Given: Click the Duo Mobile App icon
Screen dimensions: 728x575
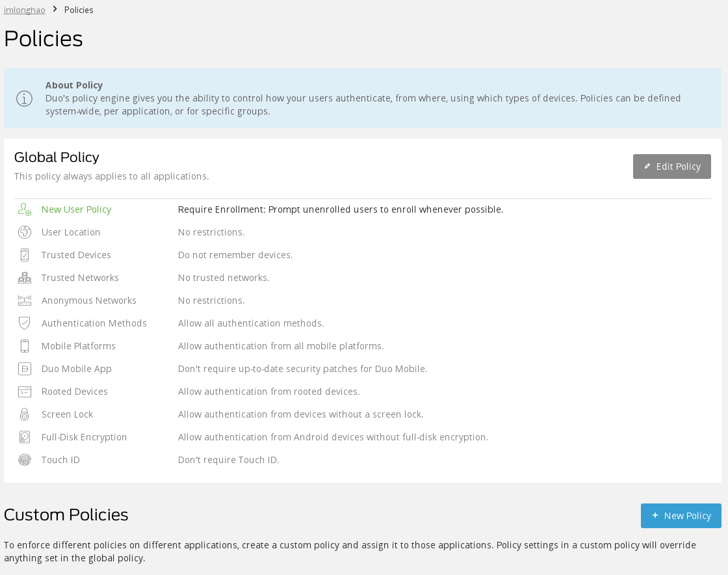Looking at the screenshot, I should pyautogui.click(x=25, y=369).
